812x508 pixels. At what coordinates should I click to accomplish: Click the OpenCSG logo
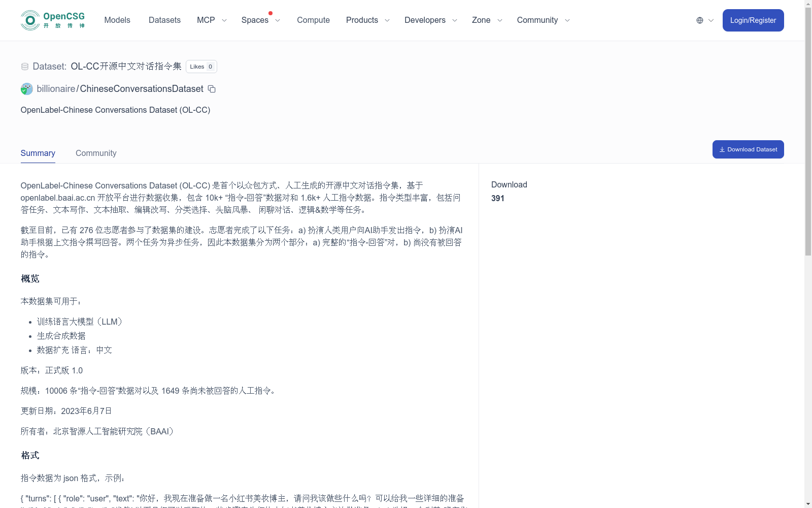(x=53, y=20)
